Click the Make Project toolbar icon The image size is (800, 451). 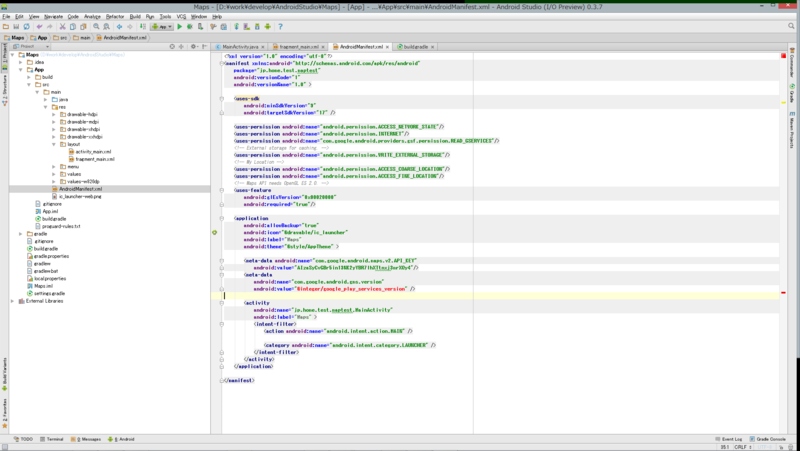143,27
